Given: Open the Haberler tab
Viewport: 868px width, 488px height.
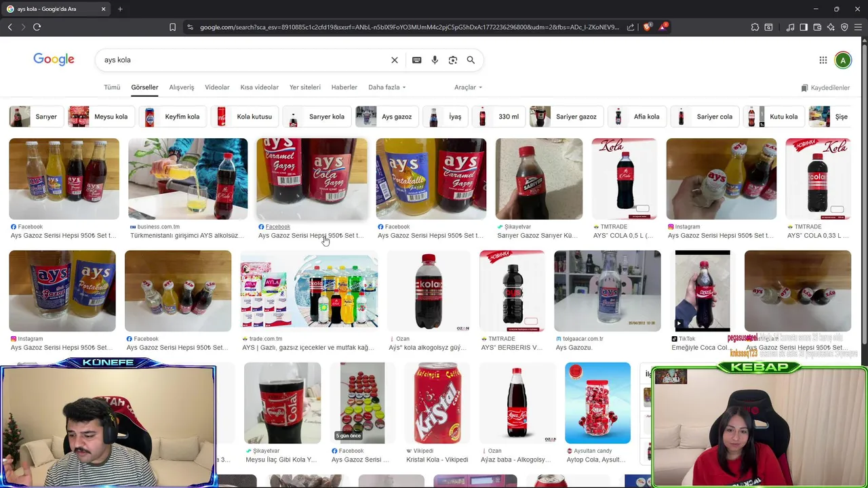Looking at the screenshot, I should (x=344, y=87).
